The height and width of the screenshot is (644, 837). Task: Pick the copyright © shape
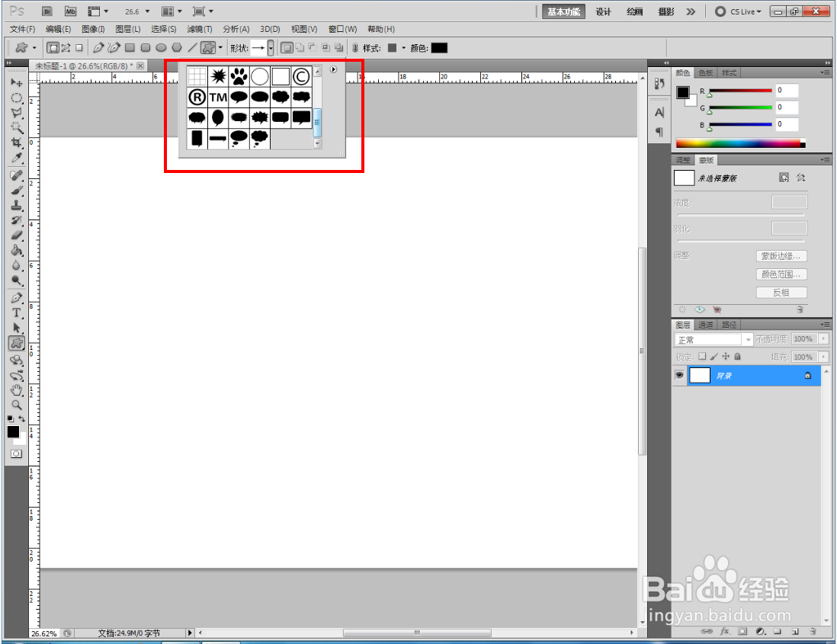[x=302, y=77]
